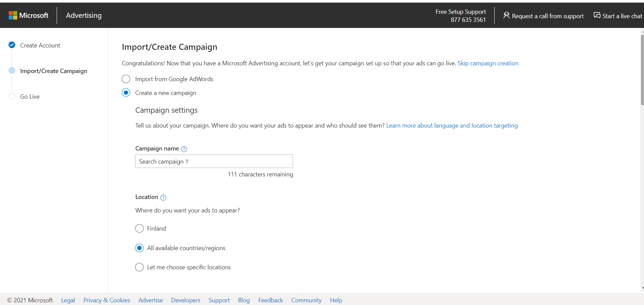Click the 'Import/Create Campaign' page heading

click(170, 47)
